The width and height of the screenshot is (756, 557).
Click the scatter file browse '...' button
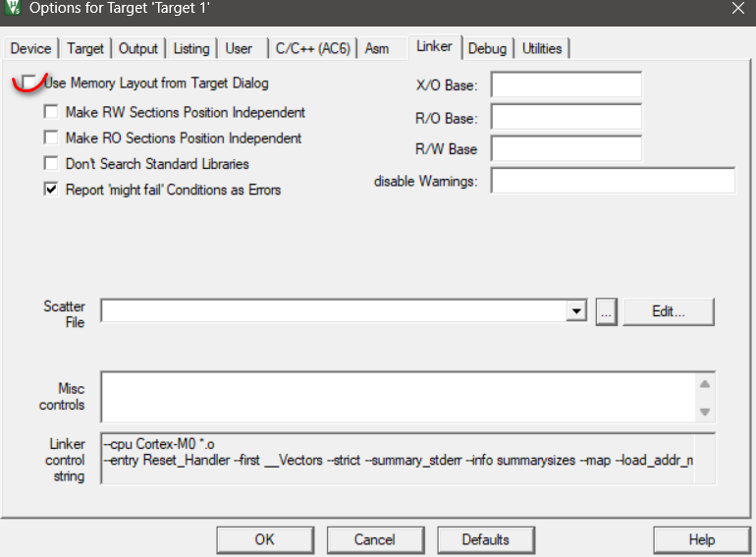point(605,311)
